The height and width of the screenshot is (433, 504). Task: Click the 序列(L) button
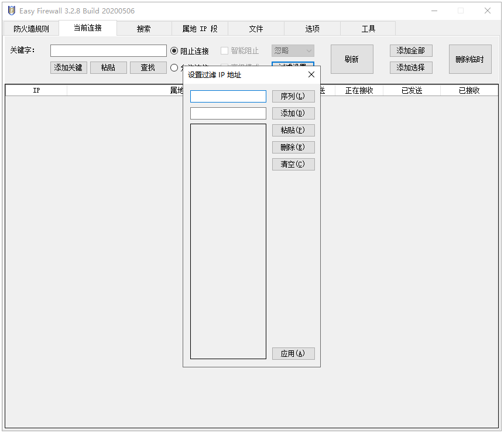pos(293,96)
